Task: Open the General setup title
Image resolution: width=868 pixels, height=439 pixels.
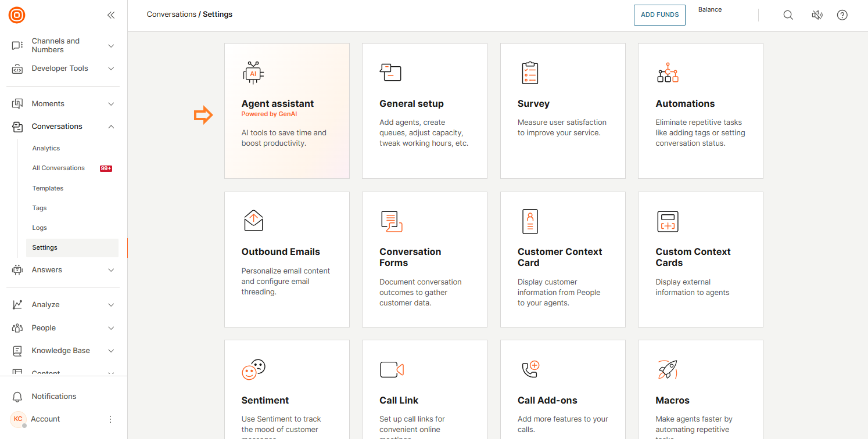Action: (x=411, y=104)
